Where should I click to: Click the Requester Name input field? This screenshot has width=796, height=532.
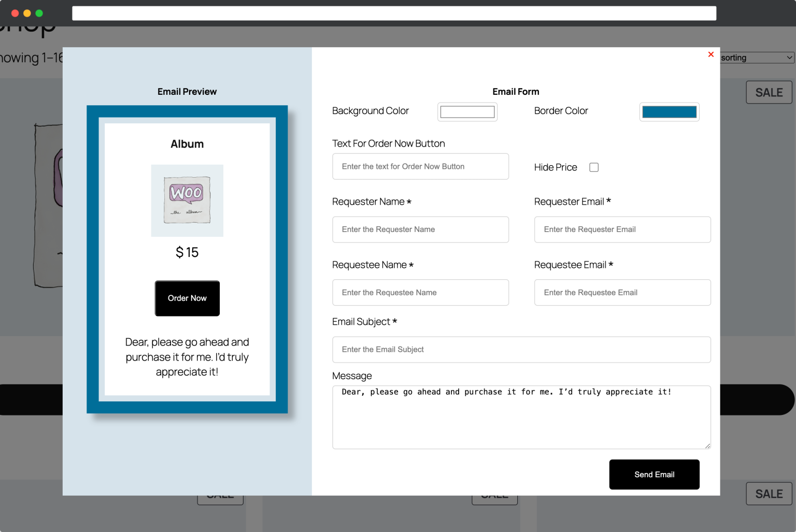(420, 229)
